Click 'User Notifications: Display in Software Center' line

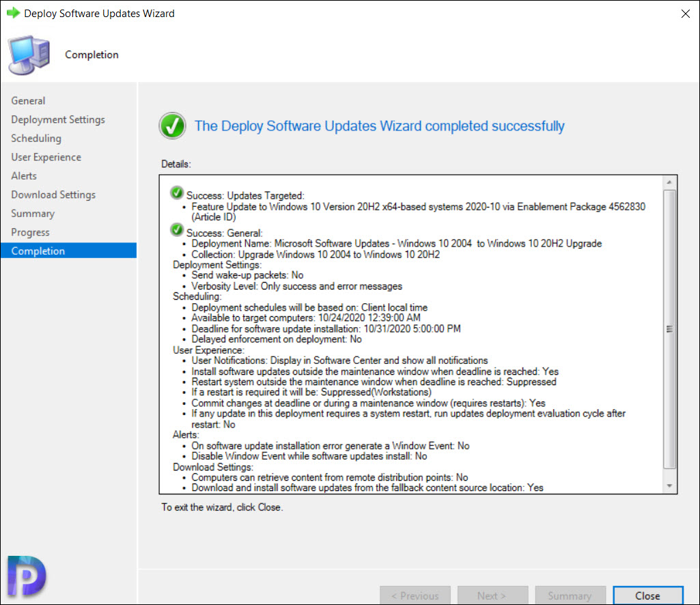[x=339, y=361]
